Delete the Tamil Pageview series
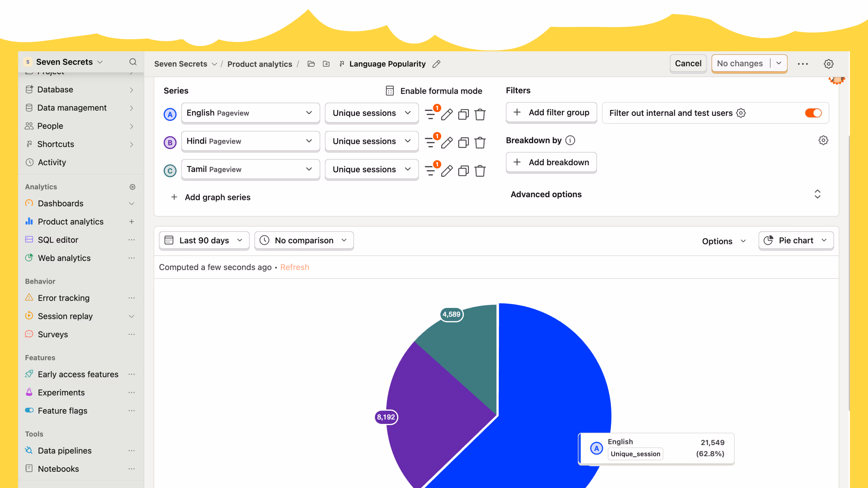 click(480, 171)
